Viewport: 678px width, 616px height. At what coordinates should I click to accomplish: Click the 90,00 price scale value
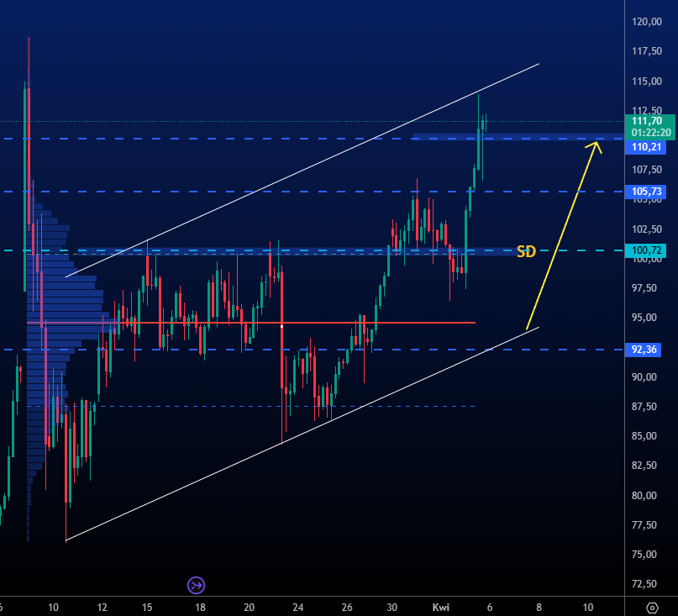[644, 377]
